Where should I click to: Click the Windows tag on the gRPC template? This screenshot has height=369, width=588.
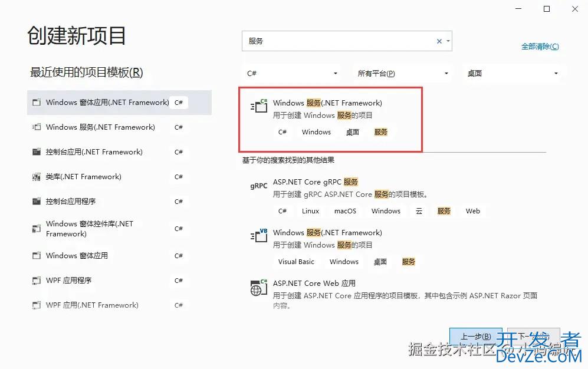[x=386, y=211]
